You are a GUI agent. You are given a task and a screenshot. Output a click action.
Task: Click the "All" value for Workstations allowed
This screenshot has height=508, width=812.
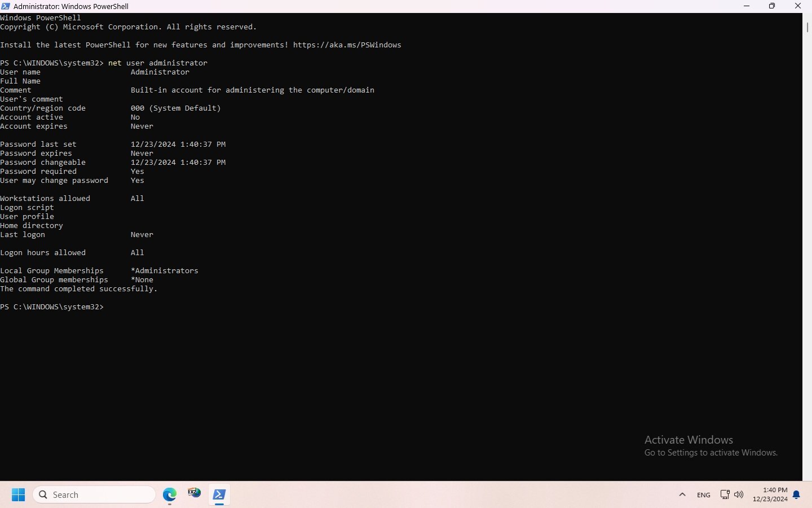(138, 199)
